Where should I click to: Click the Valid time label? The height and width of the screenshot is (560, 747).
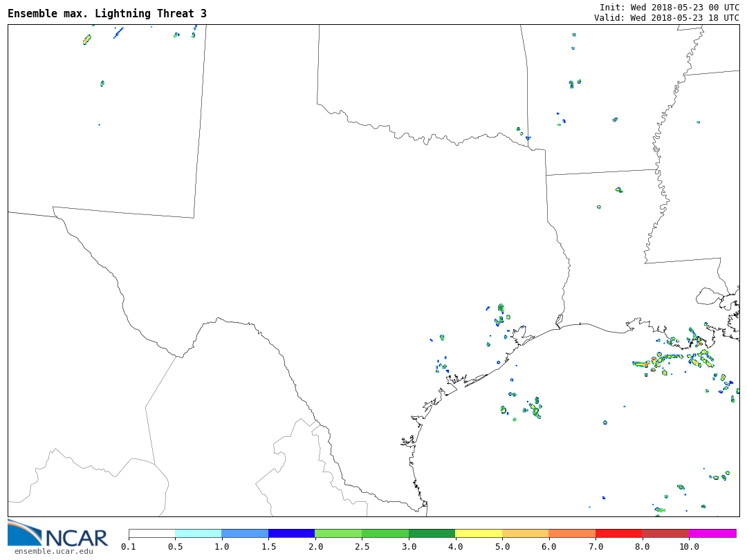pos(666,18)
